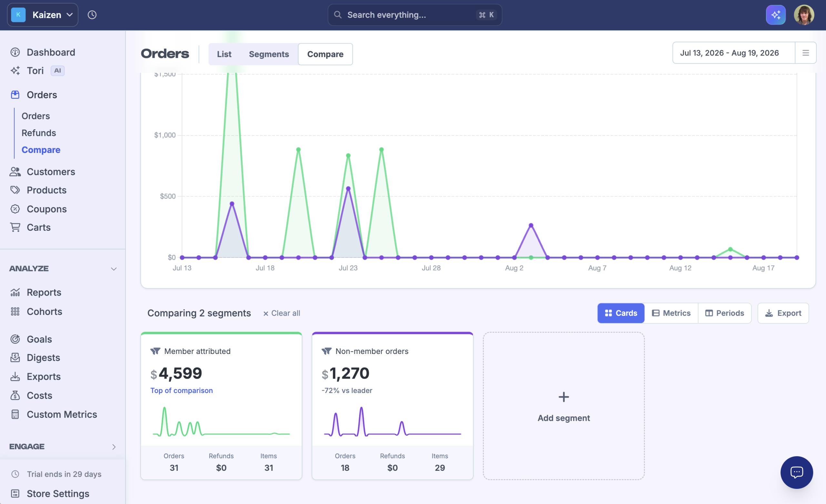Open the date range options menu icon
This screenshot has height=504, width=826.
tap(806, 53)
